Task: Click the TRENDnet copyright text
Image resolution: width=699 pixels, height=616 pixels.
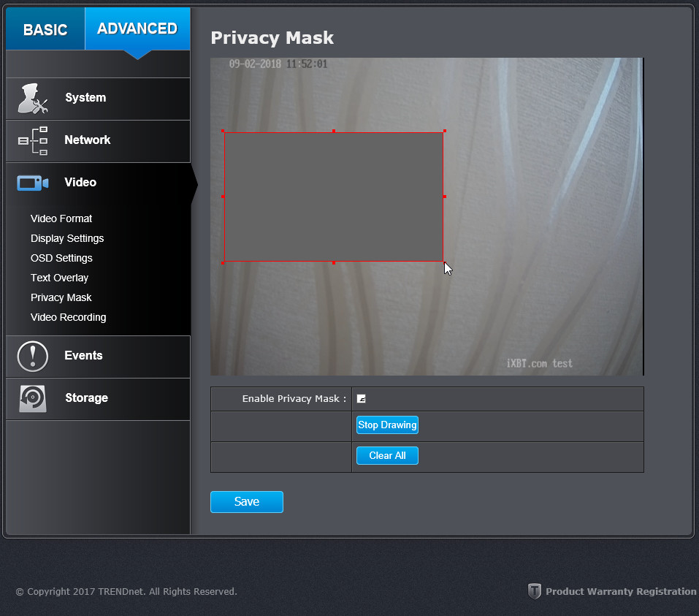Action: tap(126, 591)
